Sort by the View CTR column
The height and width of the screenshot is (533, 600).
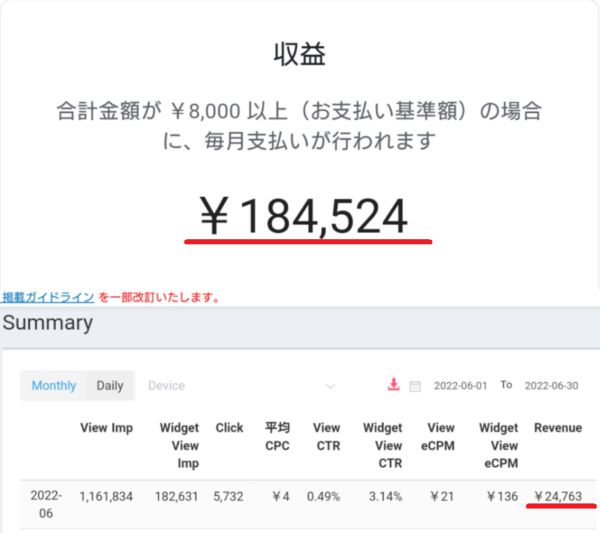tap(326, 436)
